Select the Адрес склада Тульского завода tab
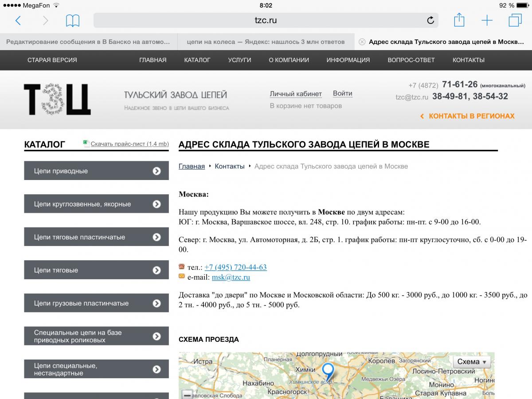This screenshot has height=399, width=532. point(443,42)
